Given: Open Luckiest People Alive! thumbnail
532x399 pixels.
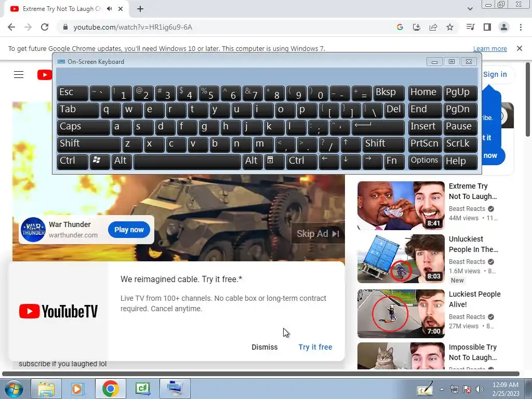Looking at the screenshot, I should coord(401,313).
